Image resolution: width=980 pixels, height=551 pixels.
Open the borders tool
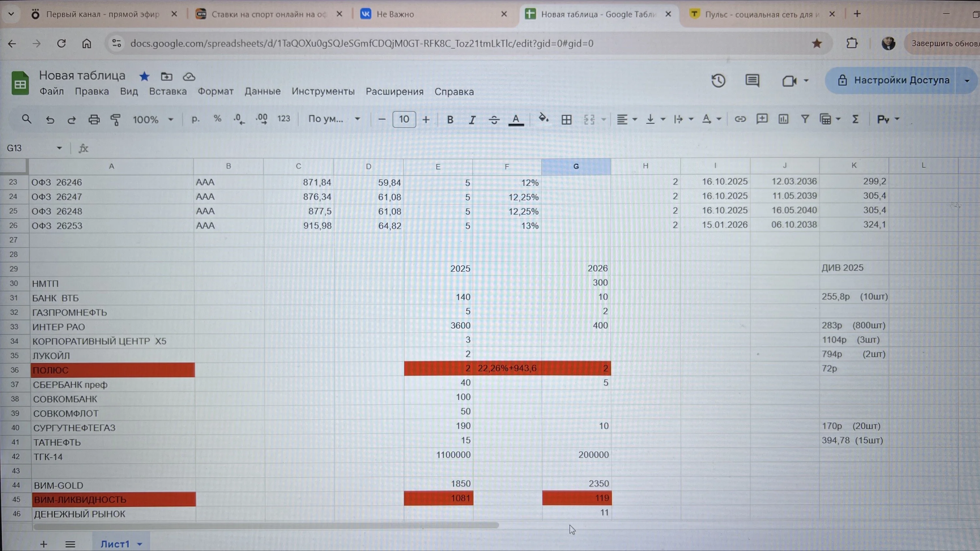click(x=566, y=120)
